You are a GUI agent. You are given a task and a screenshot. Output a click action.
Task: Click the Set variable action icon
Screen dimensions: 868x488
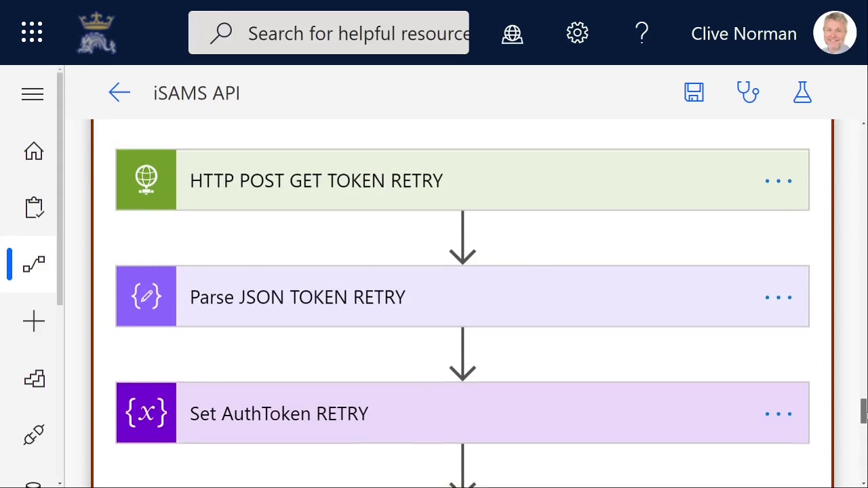pyautogui.click(x=146, y=413)
